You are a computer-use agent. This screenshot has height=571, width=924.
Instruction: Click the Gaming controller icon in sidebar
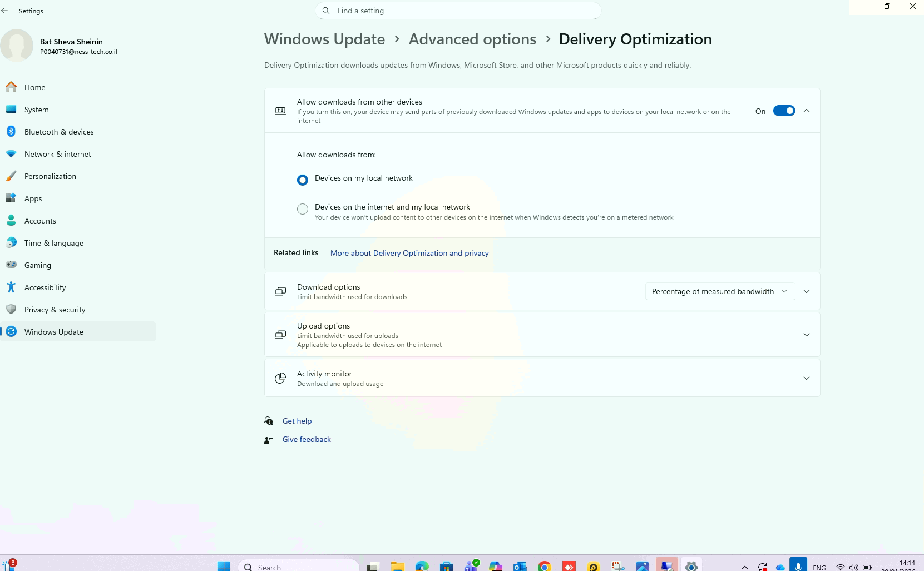[x=11, y=265]
